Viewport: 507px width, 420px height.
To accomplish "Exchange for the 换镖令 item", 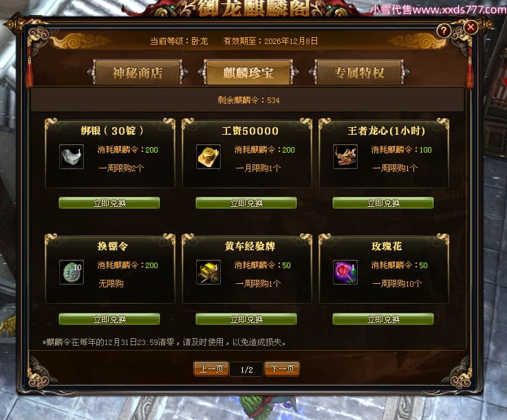I will point(109,319).
